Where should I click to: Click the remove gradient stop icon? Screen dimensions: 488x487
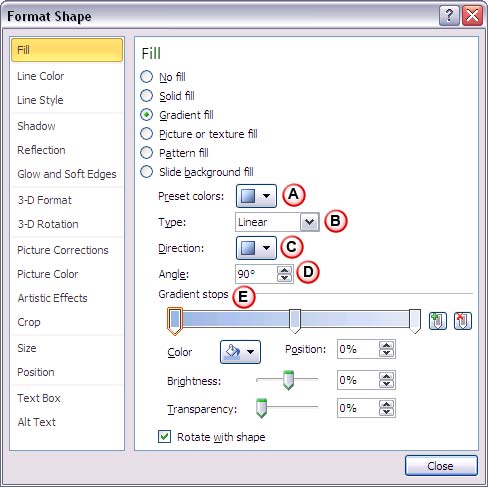[x=463, y=321]
